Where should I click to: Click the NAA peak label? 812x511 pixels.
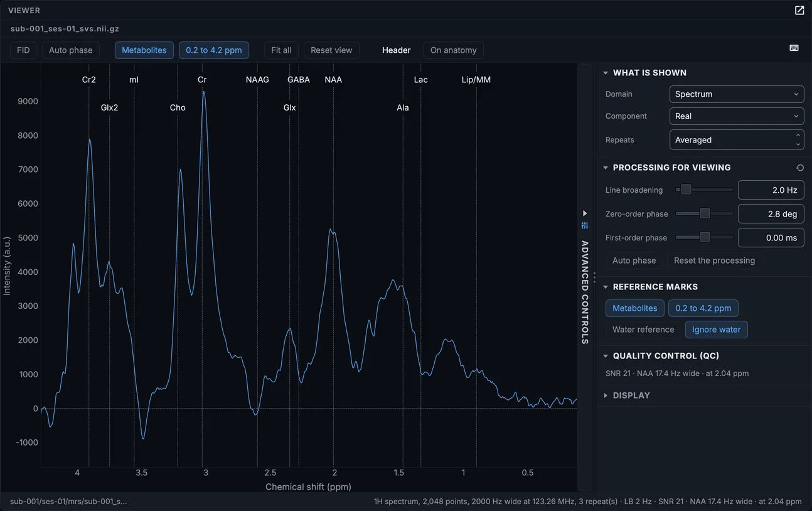[x=333, y=80]
